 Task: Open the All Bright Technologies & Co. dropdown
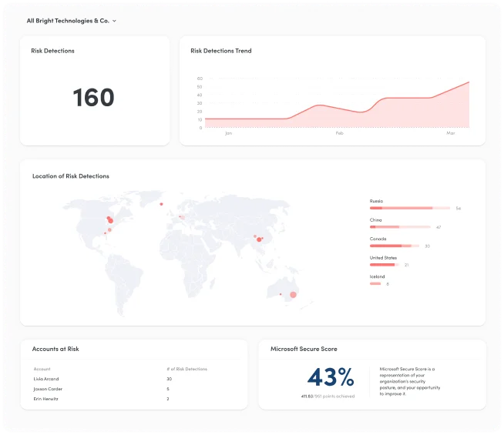pyautogui.click(x=72, y=21)
